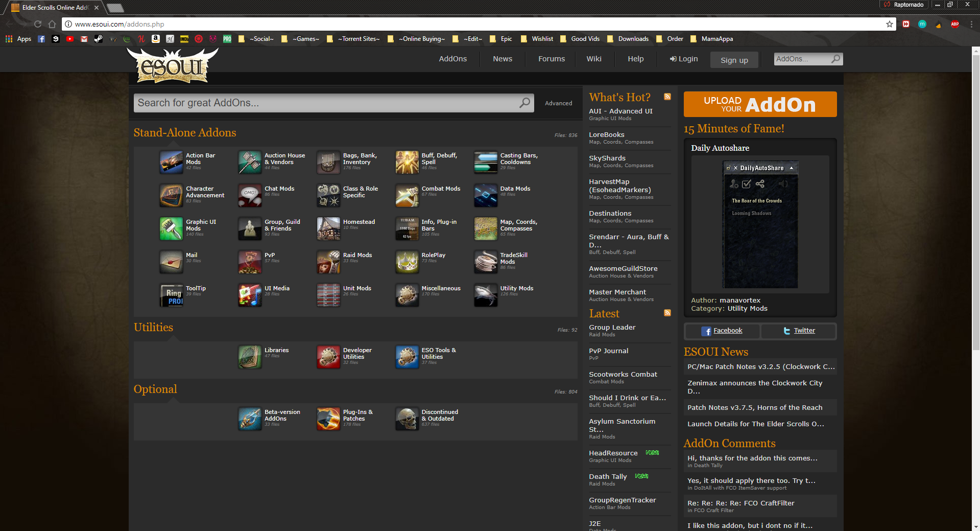The height and width of the screenshot is (531, 980).
Task: Visit the ESOUI Facebook page
Action: pos(722,331)
